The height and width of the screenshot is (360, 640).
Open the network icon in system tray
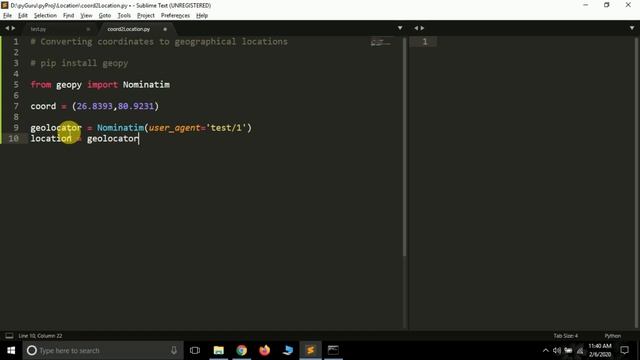580,350
